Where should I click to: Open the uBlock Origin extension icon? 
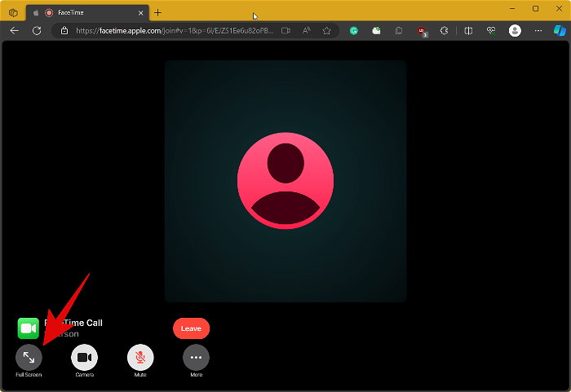(422, 32)
